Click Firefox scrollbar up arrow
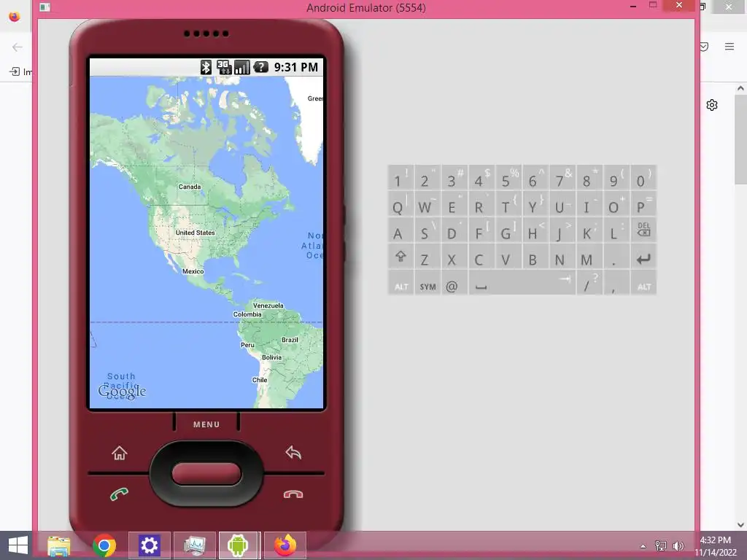The height and width of the screenshot is (560, 747). 740,88
